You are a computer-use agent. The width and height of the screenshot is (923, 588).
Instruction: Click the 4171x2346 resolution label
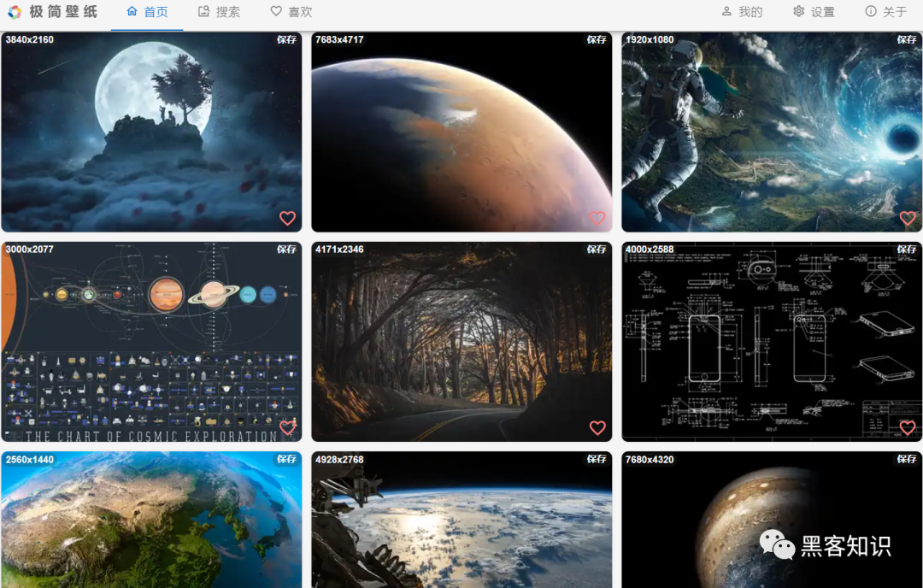pos(339,250)
